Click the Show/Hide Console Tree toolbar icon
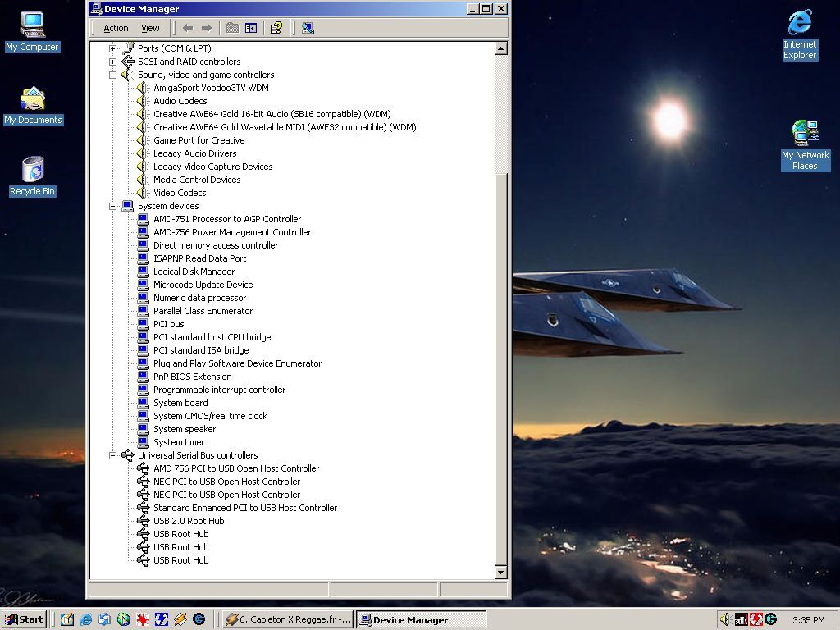This screenshot has width=840, height=630. pos(251,28)
